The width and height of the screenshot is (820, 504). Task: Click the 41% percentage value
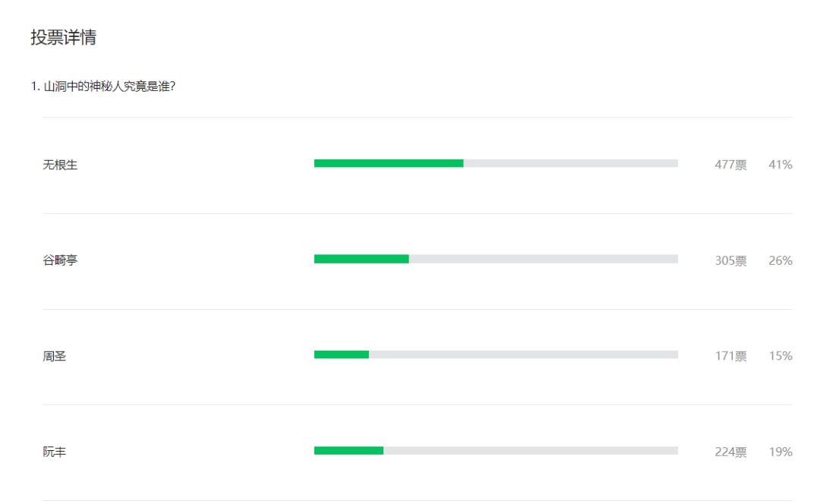(x=781, y=165)
